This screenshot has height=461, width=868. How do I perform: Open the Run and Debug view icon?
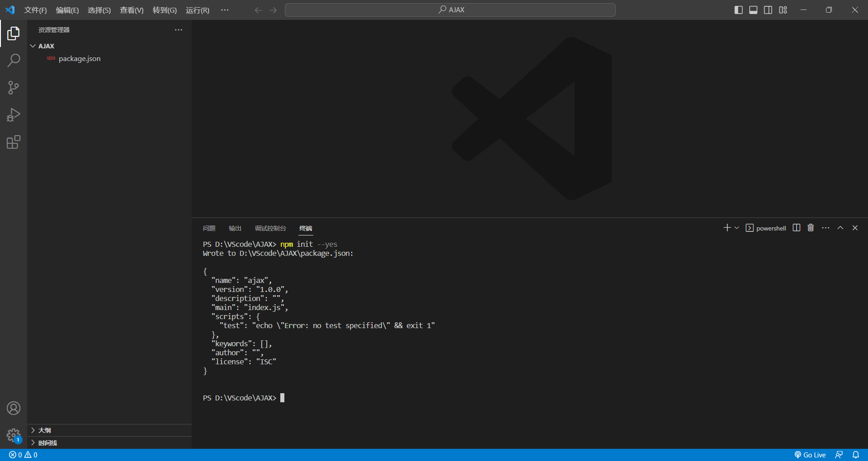[14, 115]
